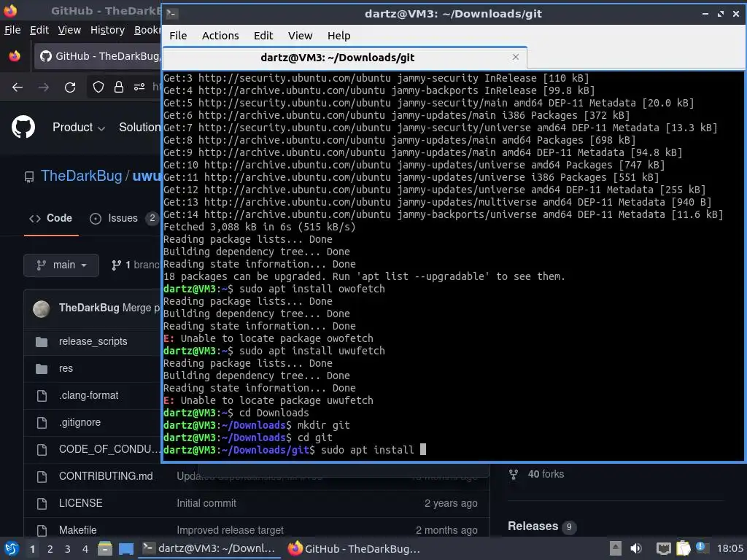The image size is (747, 560).
Task: Open the .clang-format file
Action: pyautogui.click(x=88, y=395)
